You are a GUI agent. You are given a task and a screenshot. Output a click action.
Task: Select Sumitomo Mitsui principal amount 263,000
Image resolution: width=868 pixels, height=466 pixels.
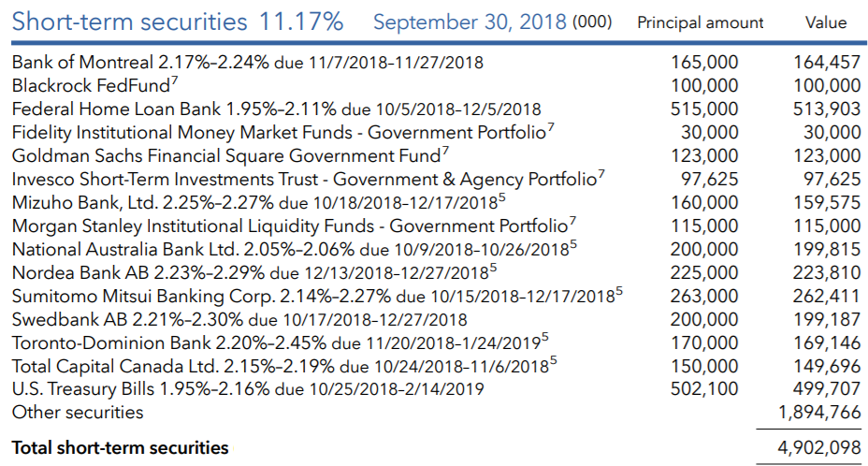[x=704, y=296]
